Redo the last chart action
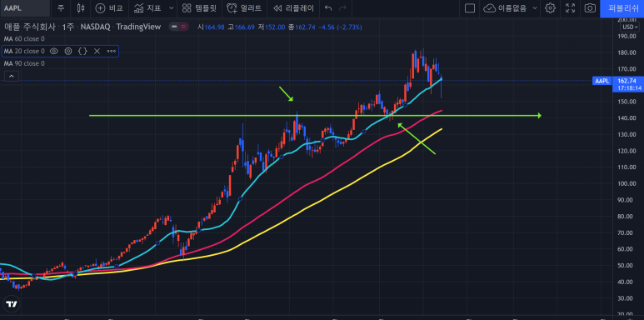644x320 pixels. (x=342, y=7)
